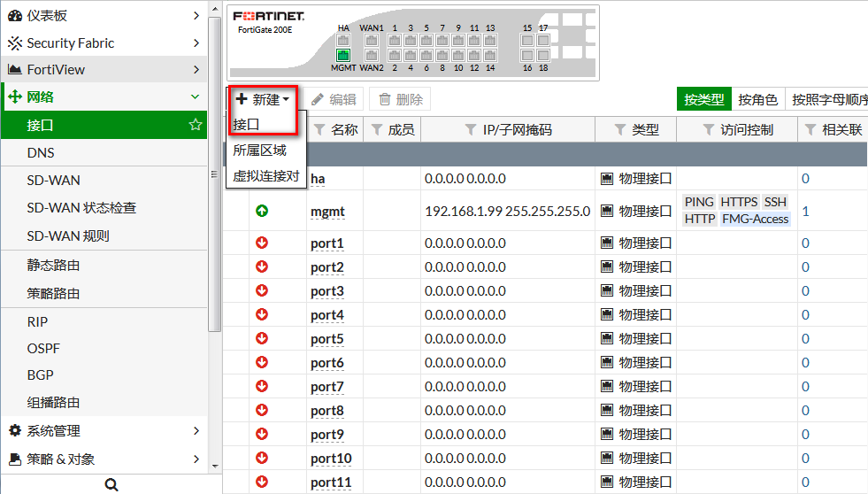
Task: Switch view to 按照字母顺序
Action: 826,99
